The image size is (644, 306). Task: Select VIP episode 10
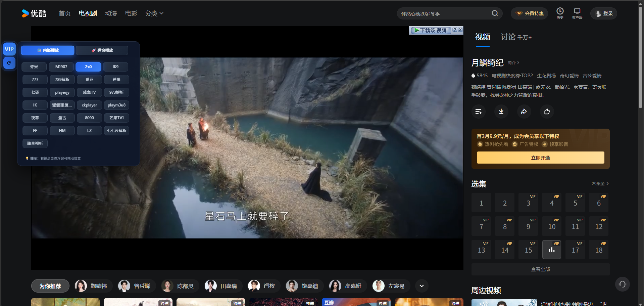point(552,226)
